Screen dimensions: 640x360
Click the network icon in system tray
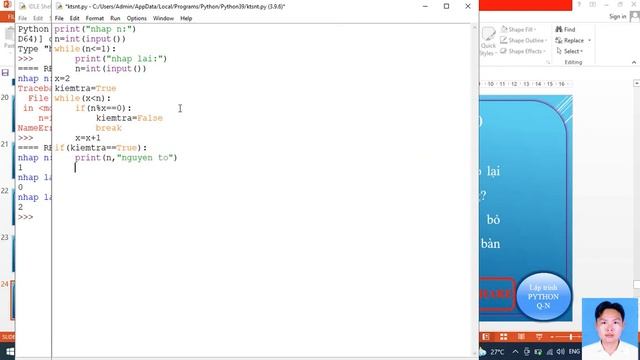point(549,351)
